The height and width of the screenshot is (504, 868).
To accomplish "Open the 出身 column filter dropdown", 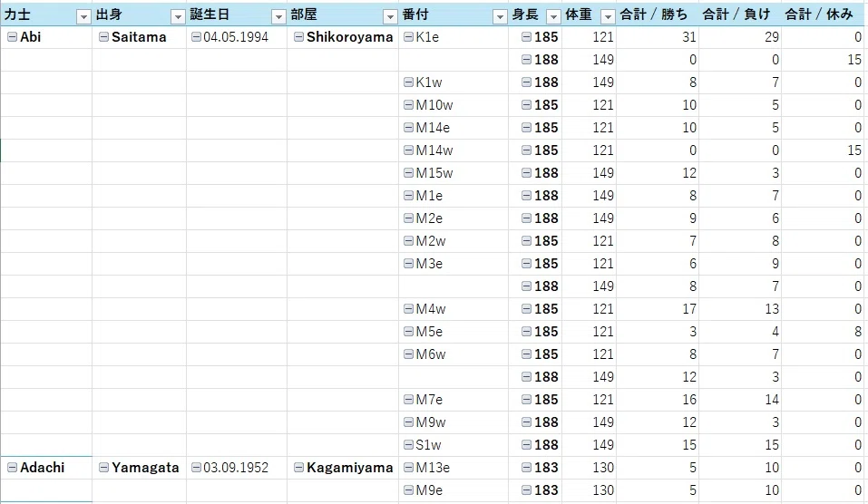I will [178, 16].
